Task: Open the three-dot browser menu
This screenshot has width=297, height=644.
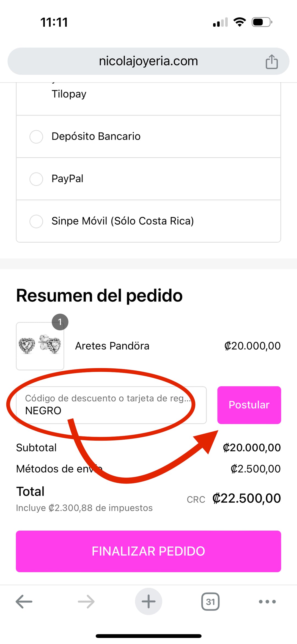Action: pyautogui.click(x=267, y=602)
